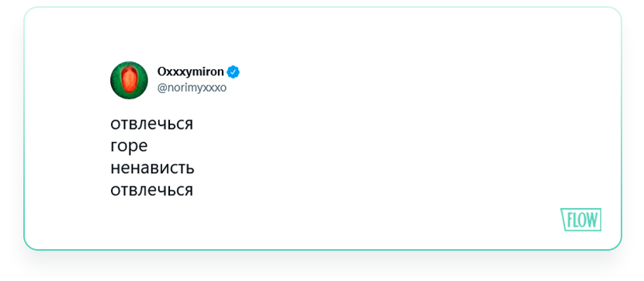
Task: Open the Oxxxymiron display name
Action: tap(191, 72)
